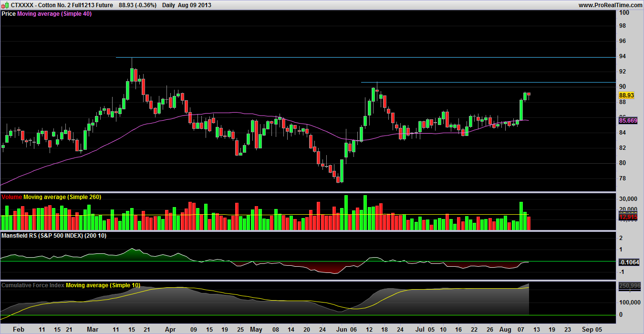
Task: Click the chart icon beside the CTXXXX title
Action: click(5, 5)
